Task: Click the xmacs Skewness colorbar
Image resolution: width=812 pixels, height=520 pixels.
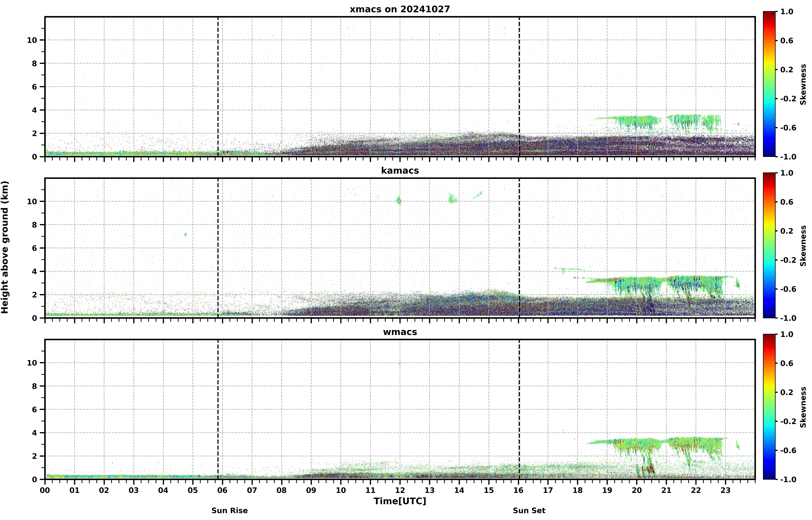Action: tap(769, 84)
